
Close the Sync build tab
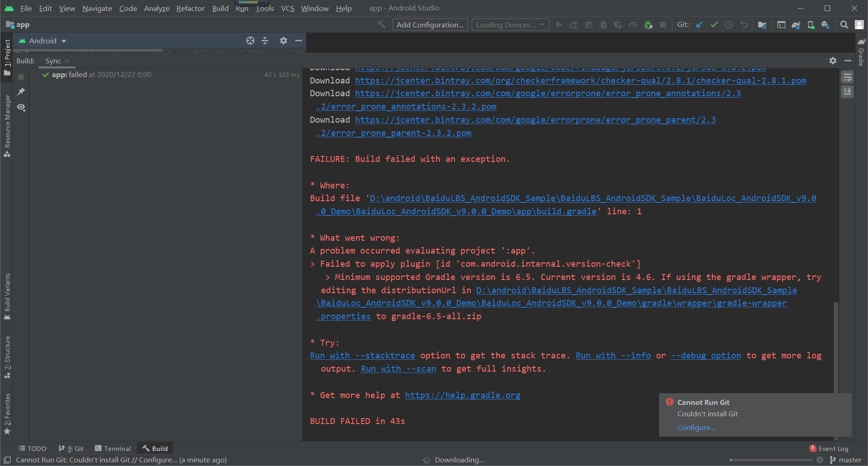67,61
